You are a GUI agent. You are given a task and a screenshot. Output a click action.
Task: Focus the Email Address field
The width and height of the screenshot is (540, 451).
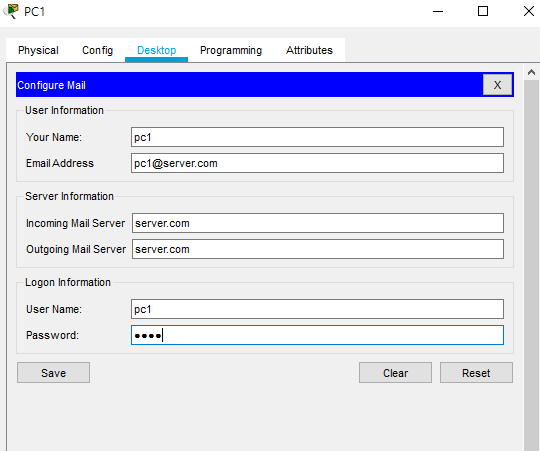(317, 163)
